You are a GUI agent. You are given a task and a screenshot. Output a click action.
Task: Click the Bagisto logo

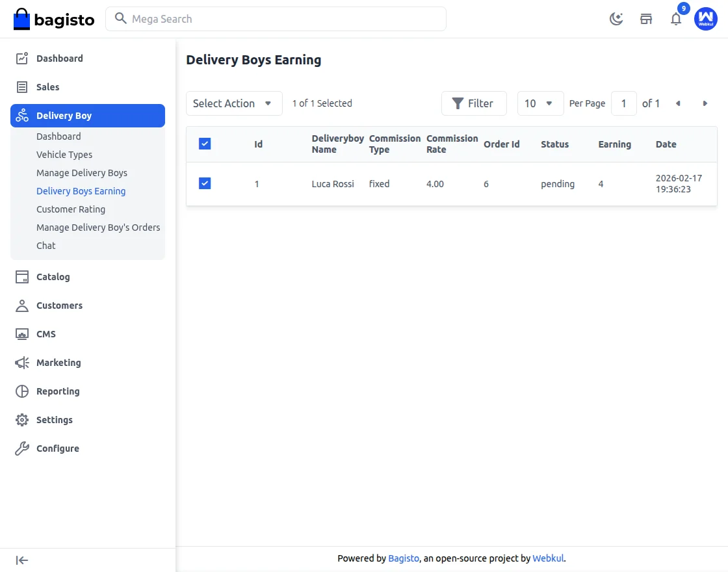click(54, 19)
